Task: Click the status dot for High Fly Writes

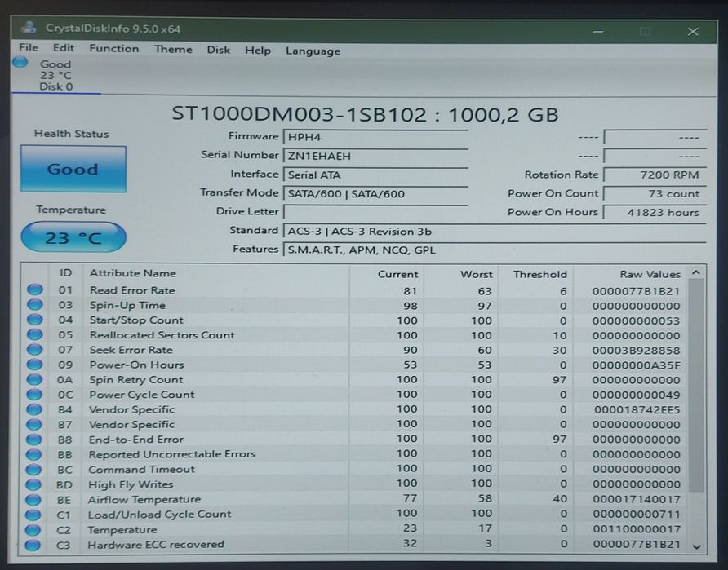Action: pyautogui.click(x=33, y=484)
